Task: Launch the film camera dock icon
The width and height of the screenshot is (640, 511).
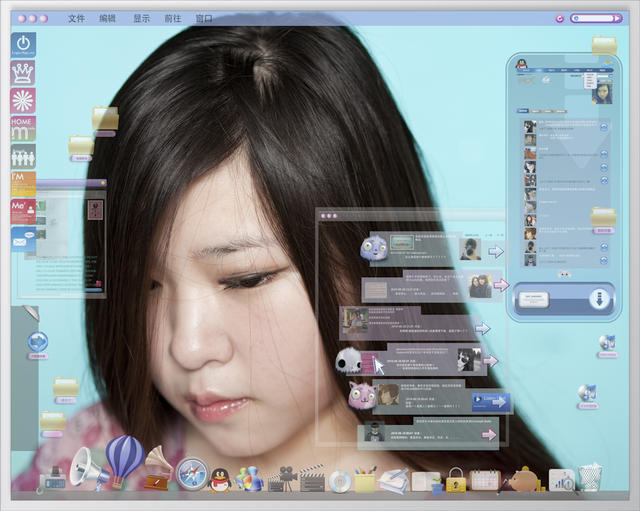Action: point(282,478)
